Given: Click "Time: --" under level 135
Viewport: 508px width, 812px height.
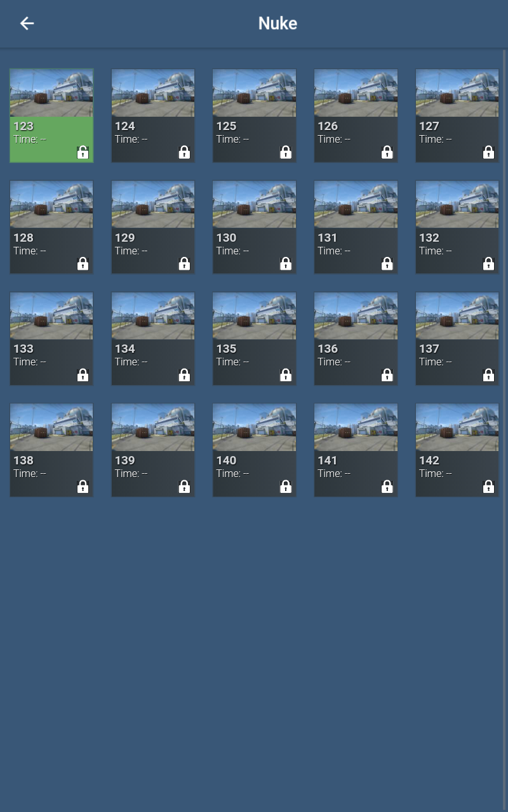Looking at the screenshot, I should tap(232, 362).
